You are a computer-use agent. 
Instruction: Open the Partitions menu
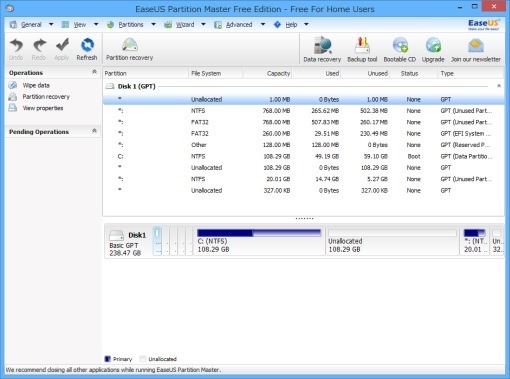coord(131,24)
